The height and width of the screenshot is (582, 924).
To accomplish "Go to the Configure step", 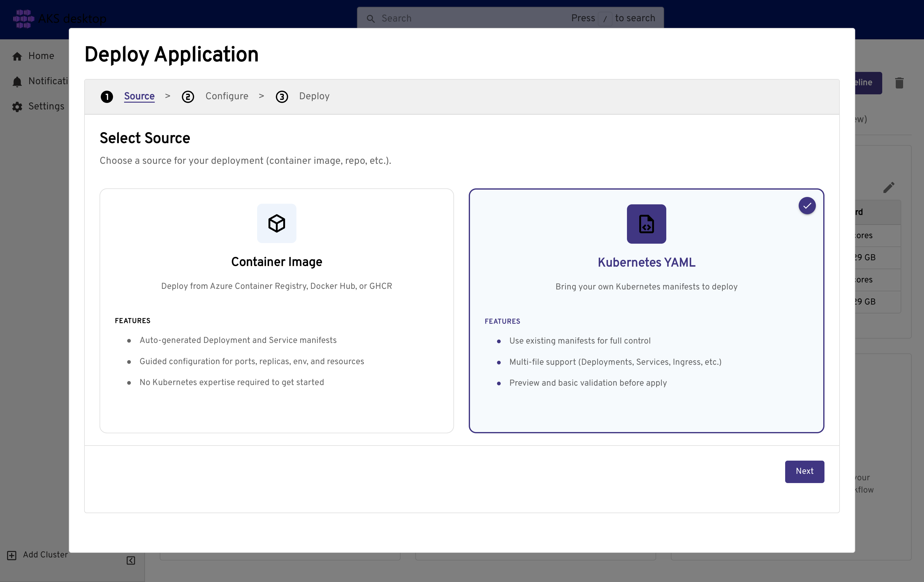I will tap(227, 96).
